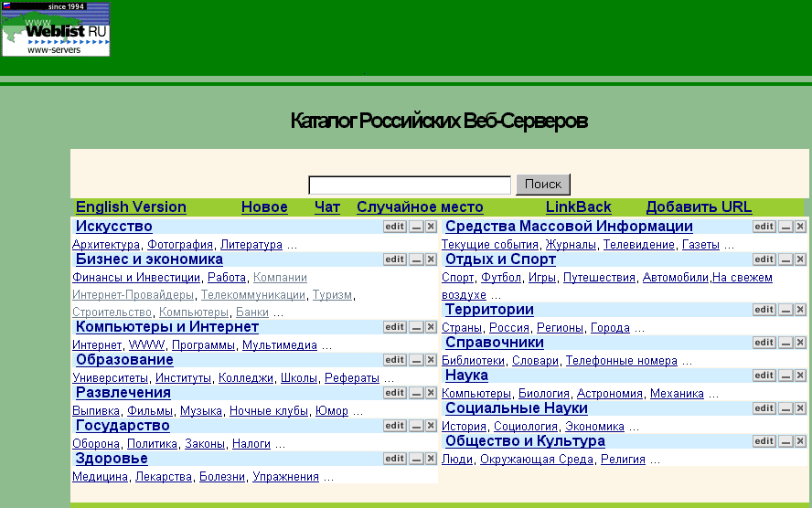Open the Новое menu link
Viewport: 812px width, 508px height.
[x=264, y=206]
